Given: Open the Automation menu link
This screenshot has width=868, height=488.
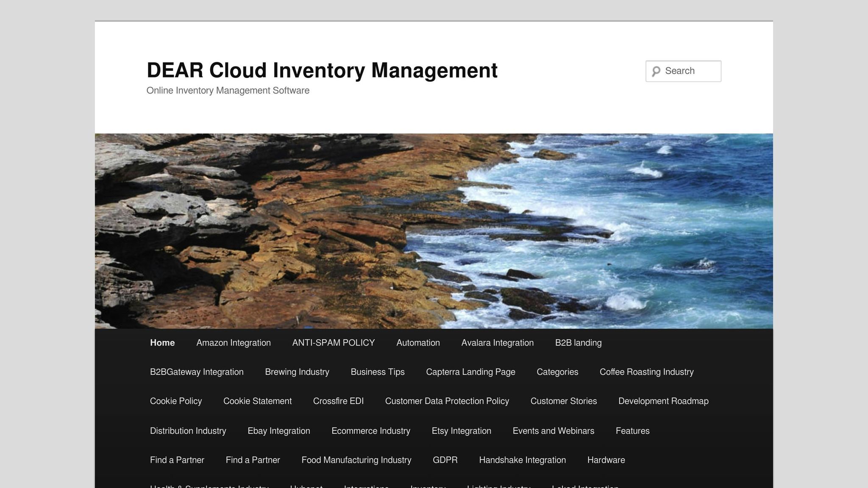Looking at the screenshot, I should [x=418, y=343].
